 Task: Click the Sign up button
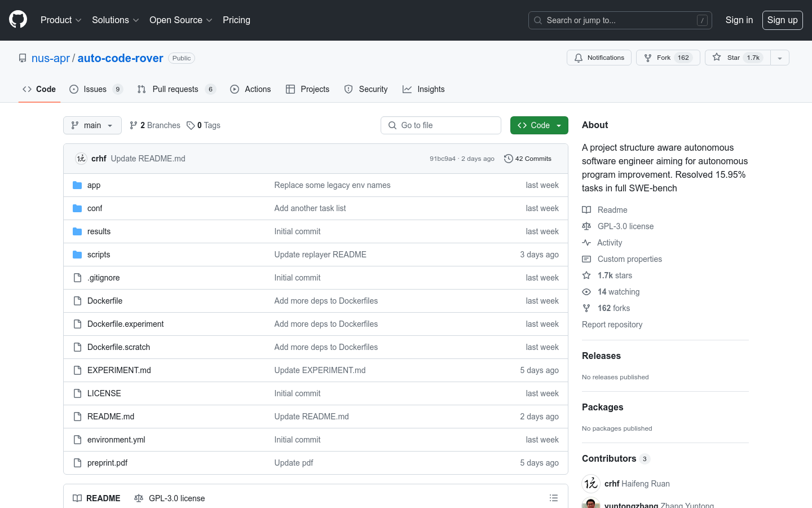782,20
